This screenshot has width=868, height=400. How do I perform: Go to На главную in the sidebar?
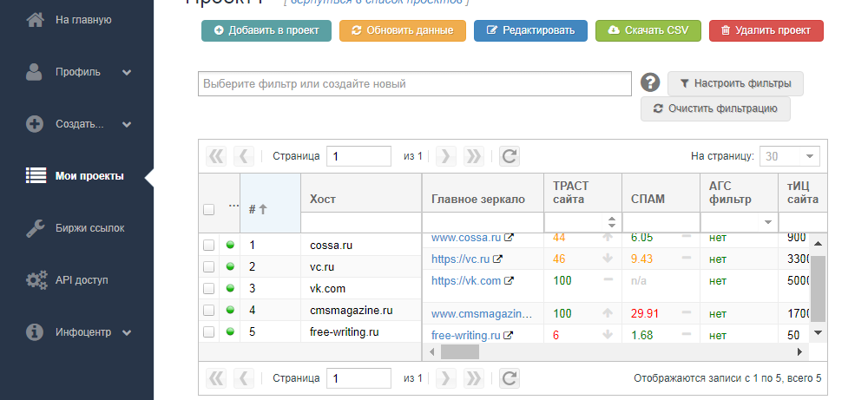click(x=83, y=20)
